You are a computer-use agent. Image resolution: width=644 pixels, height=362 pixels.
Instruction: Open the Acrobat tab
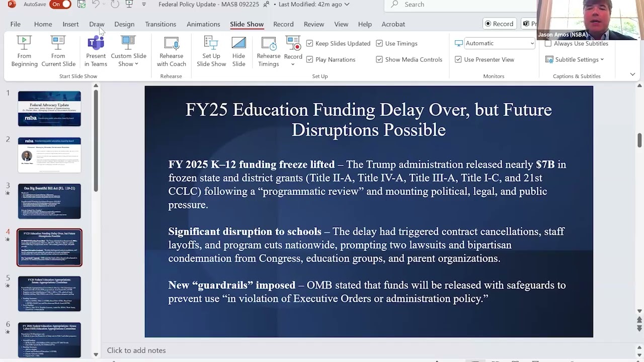pos(393,24)
